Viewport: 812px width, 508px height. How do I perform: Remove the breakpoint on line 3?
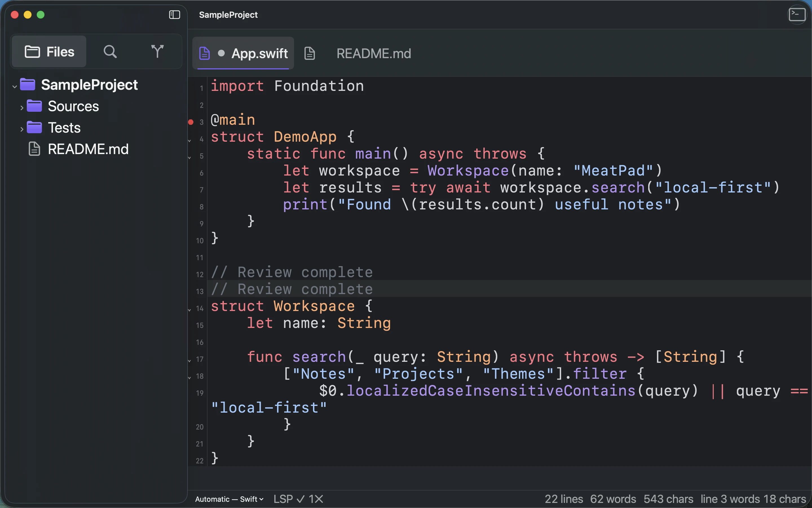(191, 122)
